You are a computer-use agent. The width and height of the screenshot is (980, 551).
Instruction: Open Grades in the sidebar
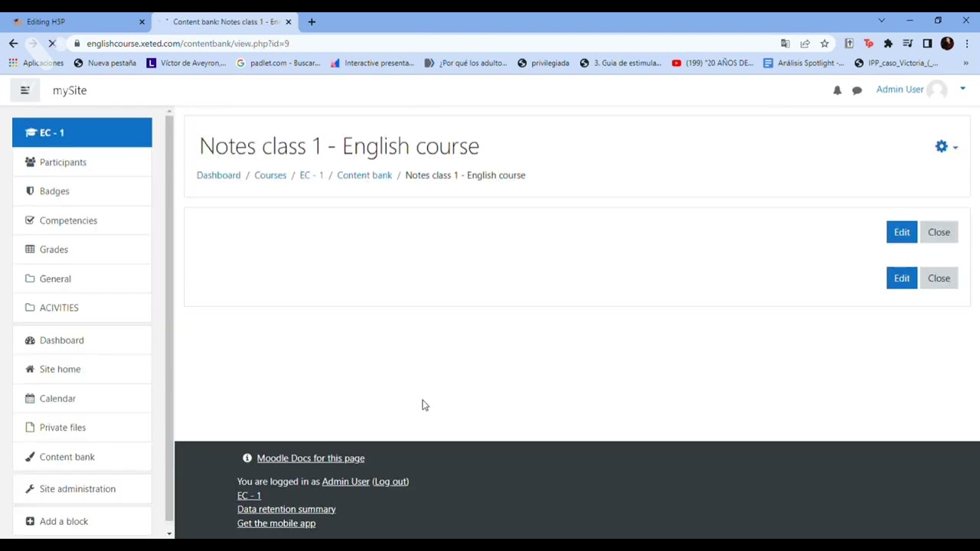coord(82,249)
